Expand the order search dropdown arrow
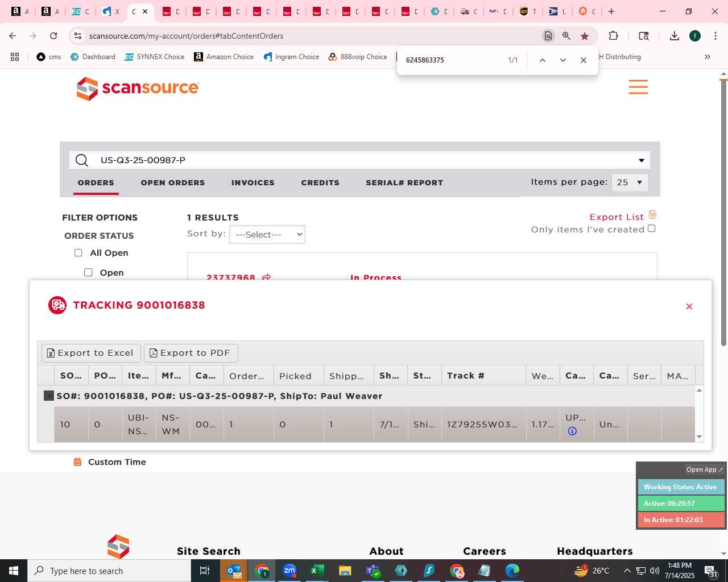The width and height of the screenshot is (728, 582). click(642, 160)
